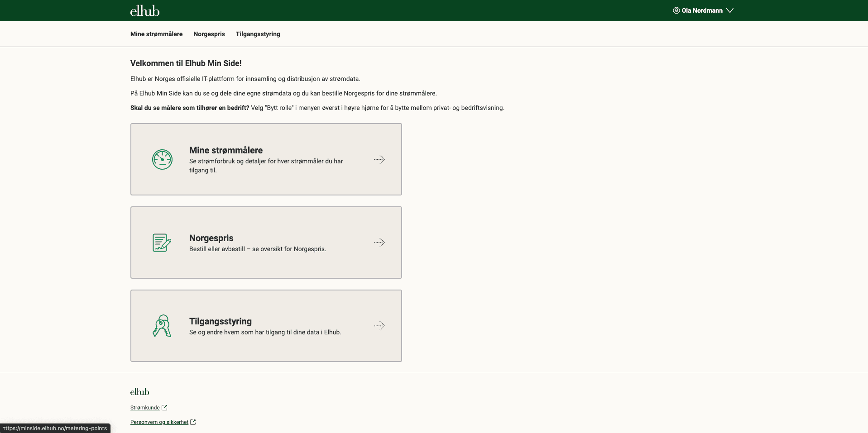Open the Norgespris card via its heading

pyautogui.click(x=211, y=238)
